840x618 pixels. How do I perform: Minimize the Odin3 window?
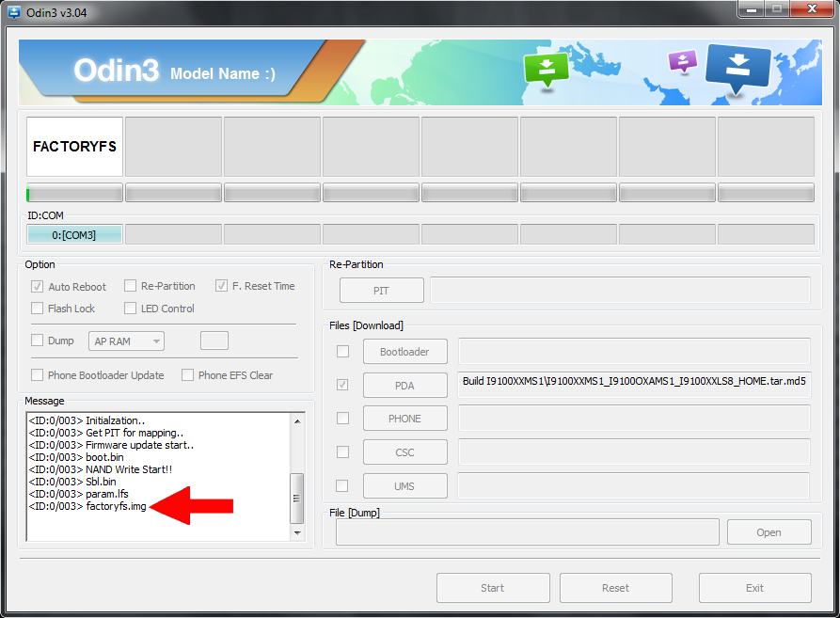[752, 9]
